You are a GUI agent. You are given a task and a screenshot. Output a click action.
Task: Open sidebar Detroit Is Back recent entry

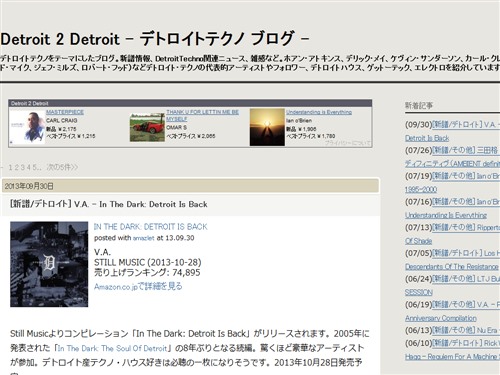pos(427,138)
